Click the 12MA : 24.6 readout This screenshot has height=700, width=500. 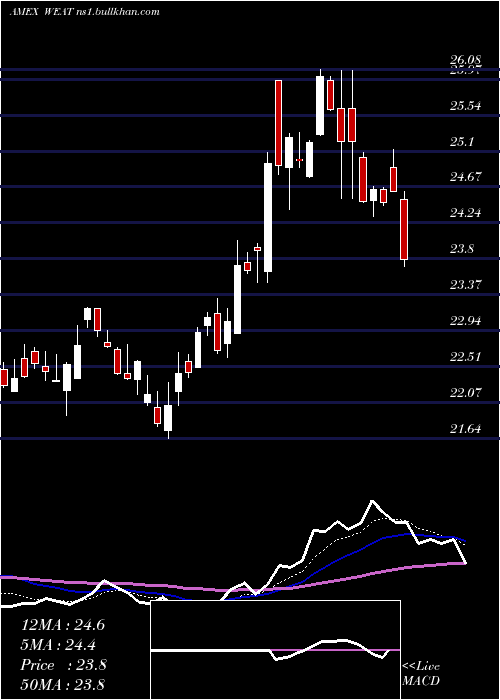63,625
